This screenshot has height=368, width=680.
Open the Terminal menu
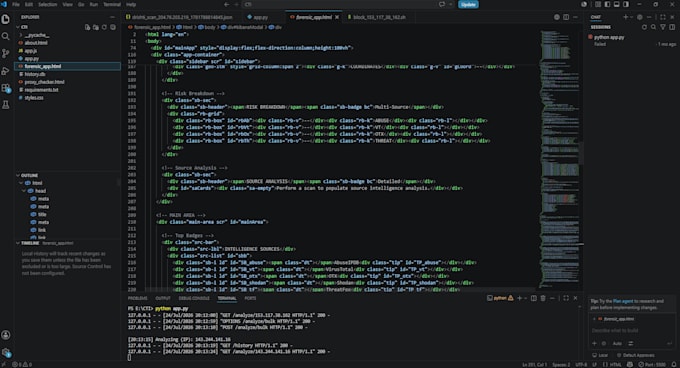(112, 4)
